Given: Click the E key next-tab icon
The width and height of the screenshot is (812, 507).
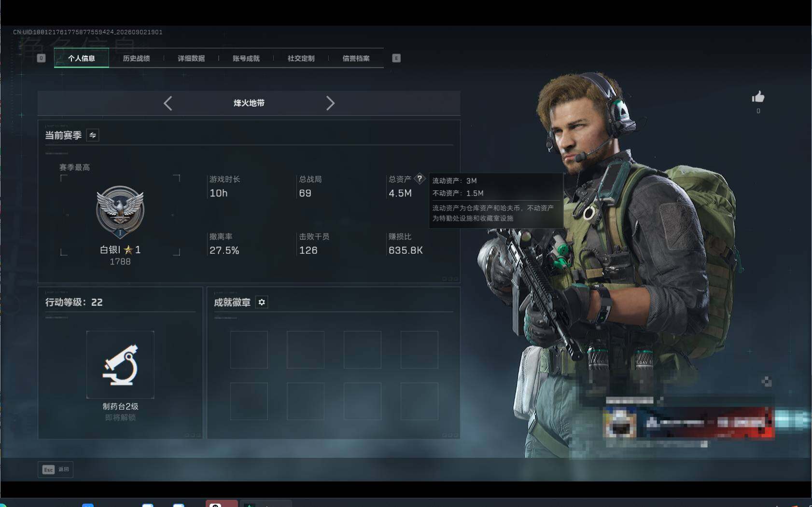Looking at the screenshot, I should [x=396, y=58].
